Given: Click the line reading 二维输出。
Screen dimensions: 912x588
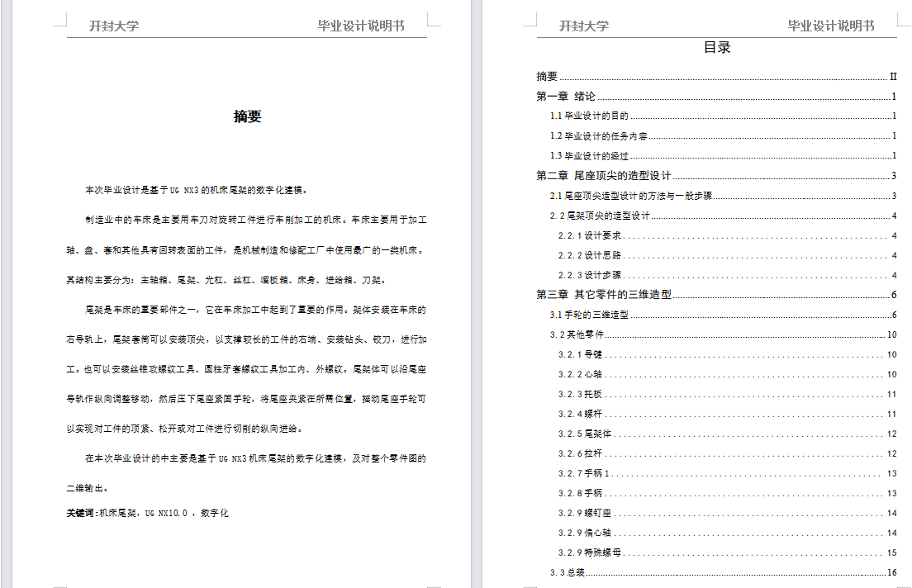Looking at the screenshot, I should pyautogui.click(x=88, y=488).
